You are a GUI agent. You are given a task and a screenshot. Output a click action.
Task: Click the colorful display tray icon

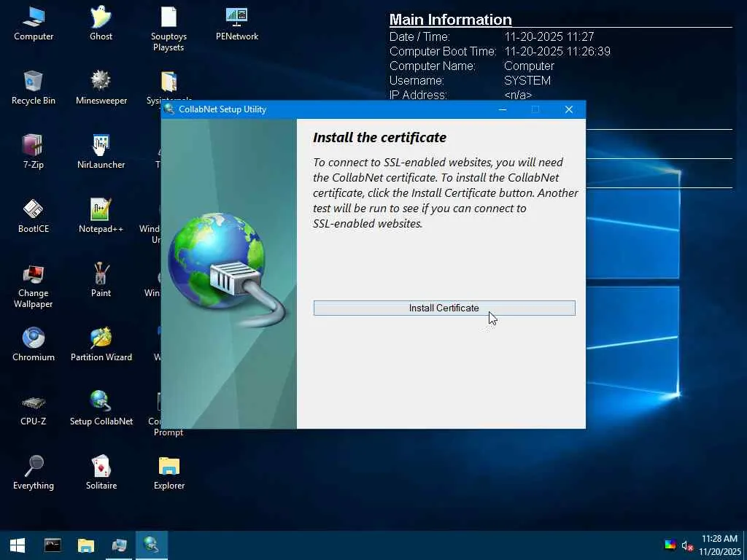pos(670,545)
